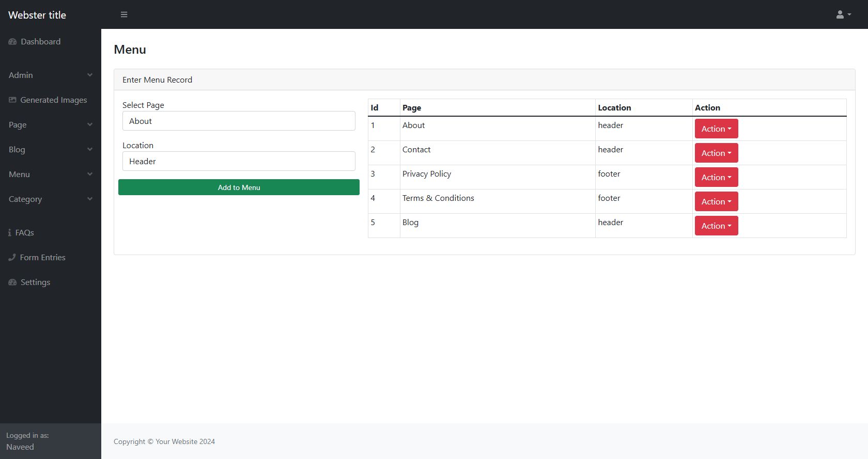Toggle the sidebar hamburger icon

click(x=124, y=14)
